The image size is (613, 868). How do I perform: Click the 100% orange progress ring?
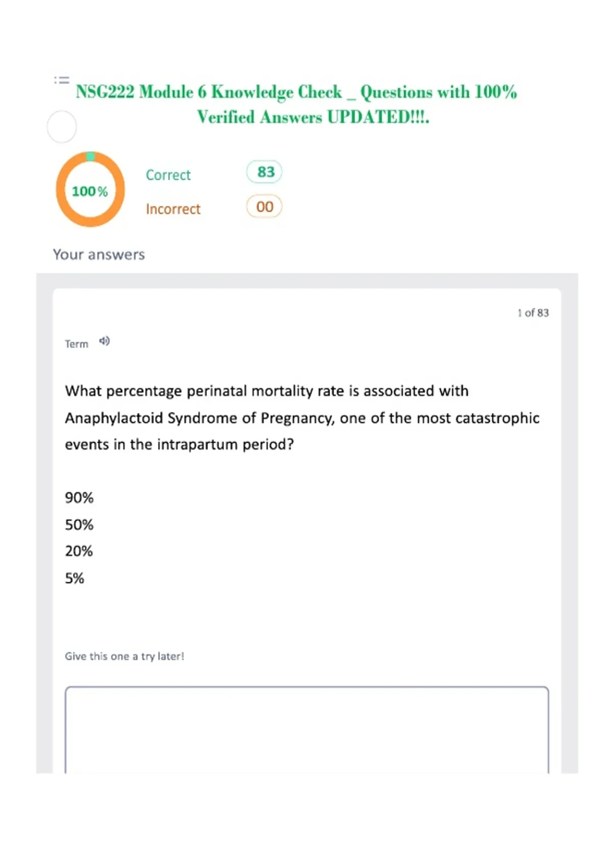click(x=90, y=189)
